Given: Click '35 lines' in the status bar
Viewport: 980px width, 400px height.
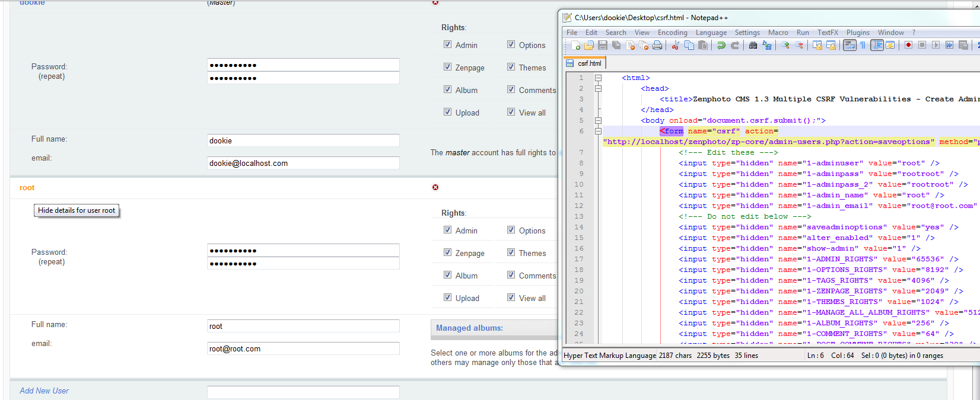Looking at the screenshot, I should [x=746, y=356].
